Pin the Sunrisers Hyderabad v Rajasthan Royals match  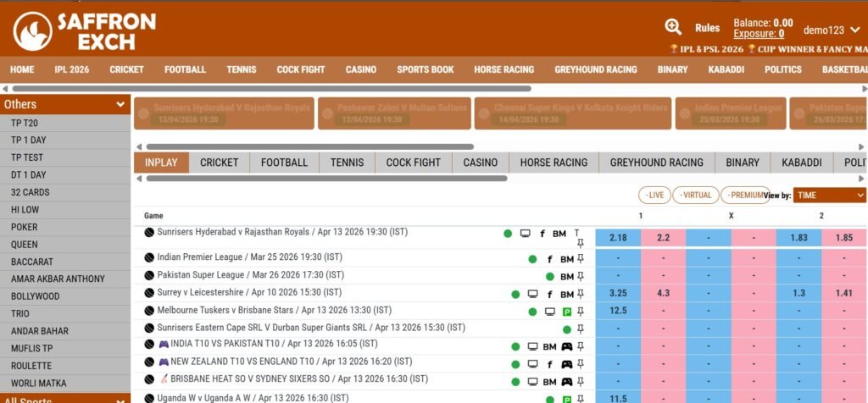(x=580, y=243)
